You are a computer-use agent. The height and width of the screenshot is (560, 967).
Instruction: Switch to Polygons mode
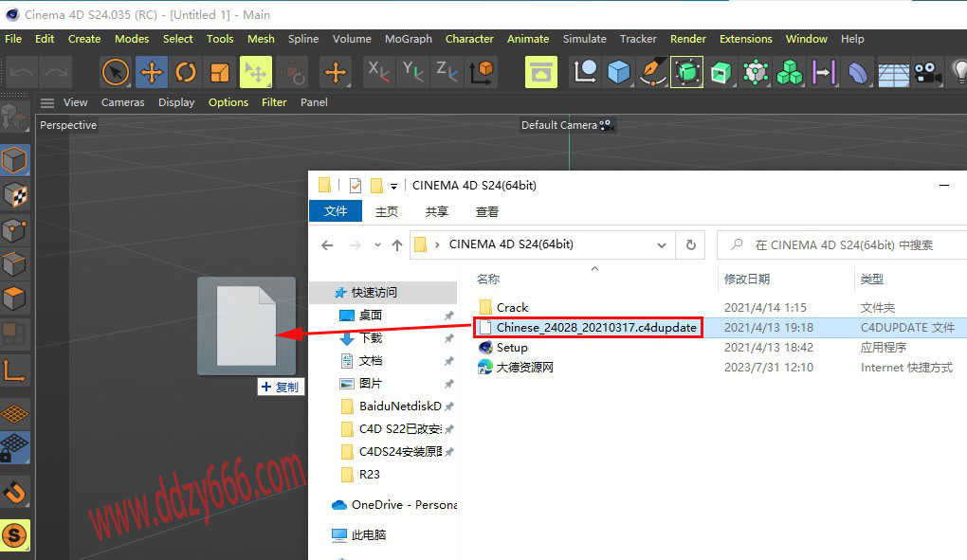point(15,298)
